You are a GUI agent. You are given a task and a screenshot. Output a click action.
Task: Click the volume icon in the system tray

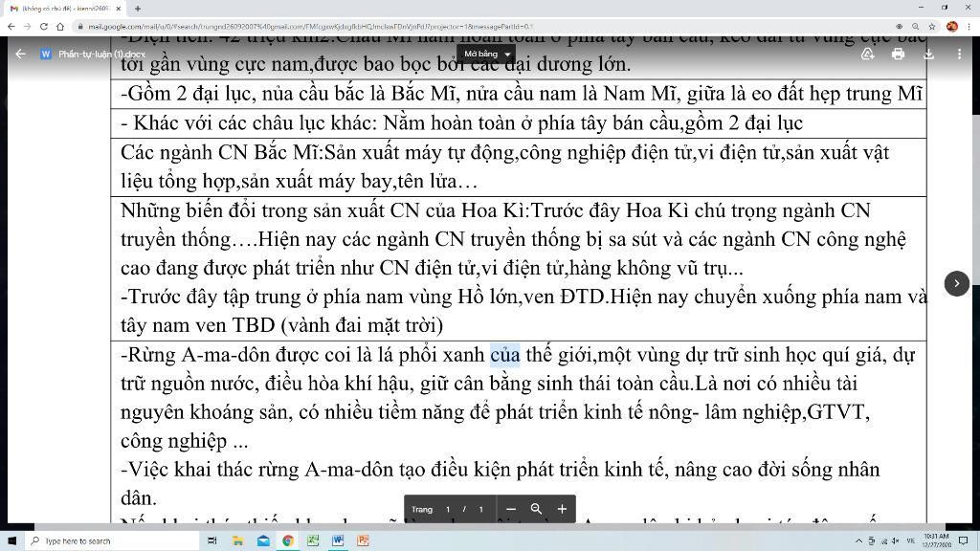[896, 541]
